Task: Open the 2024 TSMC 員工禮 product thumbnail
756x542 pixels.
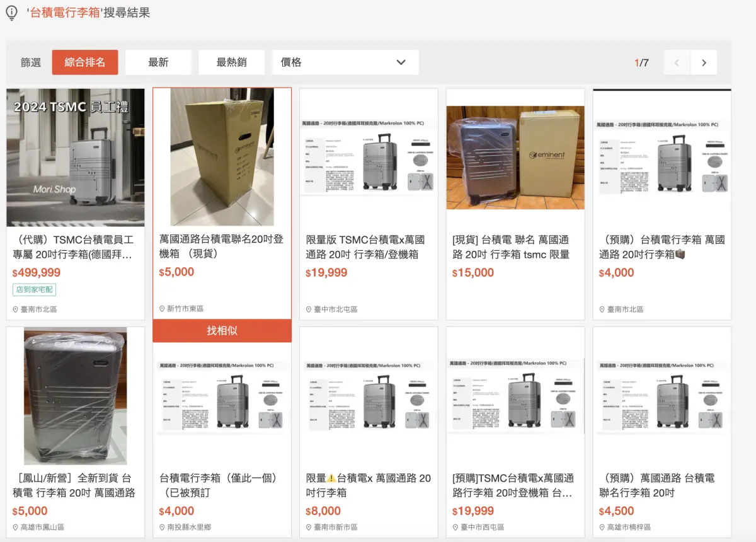Action: (75, 157)
